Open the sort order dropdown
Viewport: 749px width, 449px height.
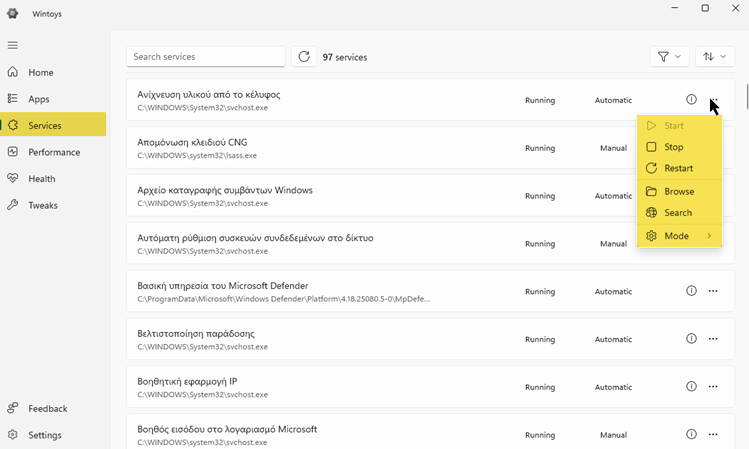click(713, 57)
